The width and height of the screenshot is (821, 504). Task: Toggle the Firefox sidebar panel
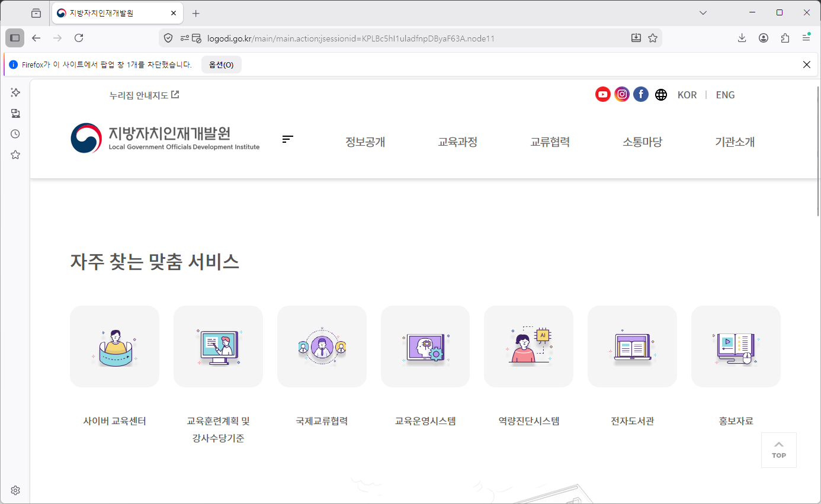click(15, 38)
